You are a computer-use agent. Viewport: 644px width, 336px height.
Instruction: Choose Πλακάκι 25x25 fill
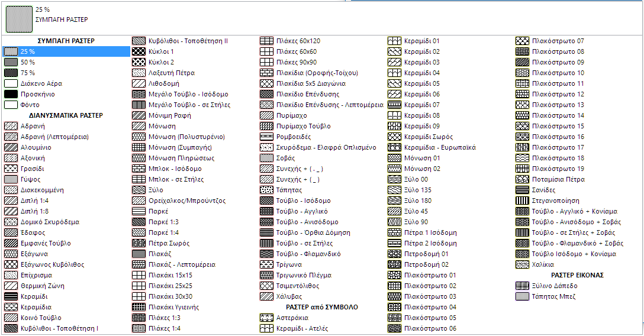170,286
